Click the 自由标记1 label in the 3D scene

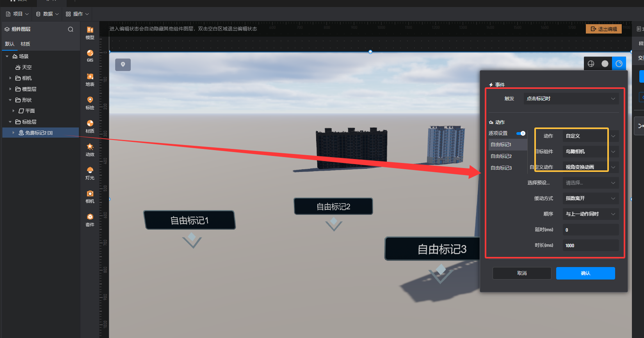coord(190,220)
